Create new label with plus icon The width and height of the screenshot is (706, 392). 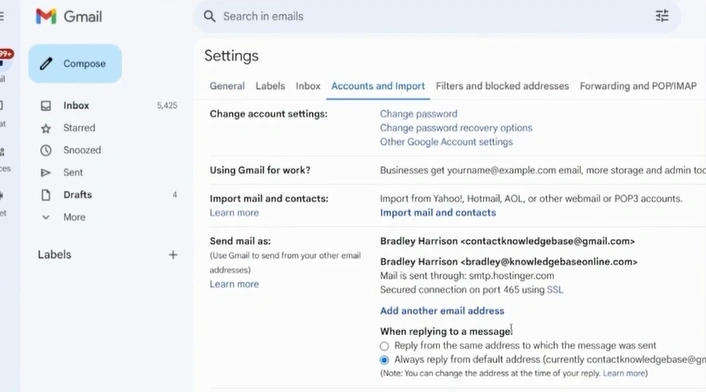point(173,255)
